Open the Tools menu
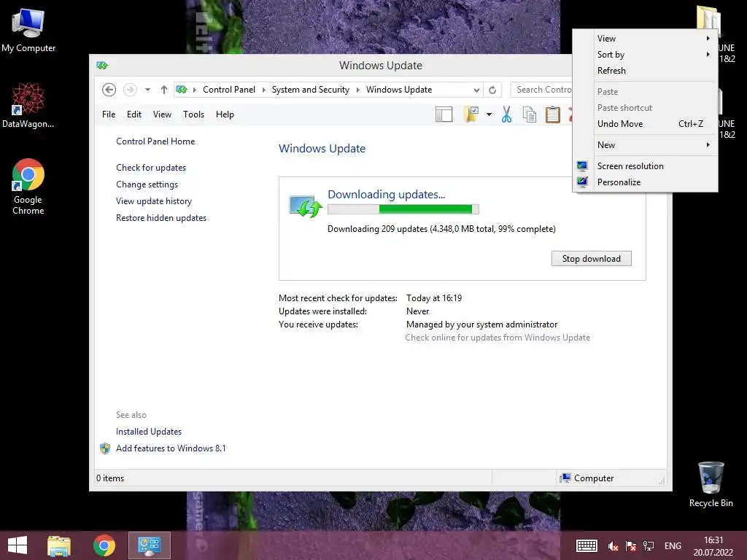 [x=193, y=114]
